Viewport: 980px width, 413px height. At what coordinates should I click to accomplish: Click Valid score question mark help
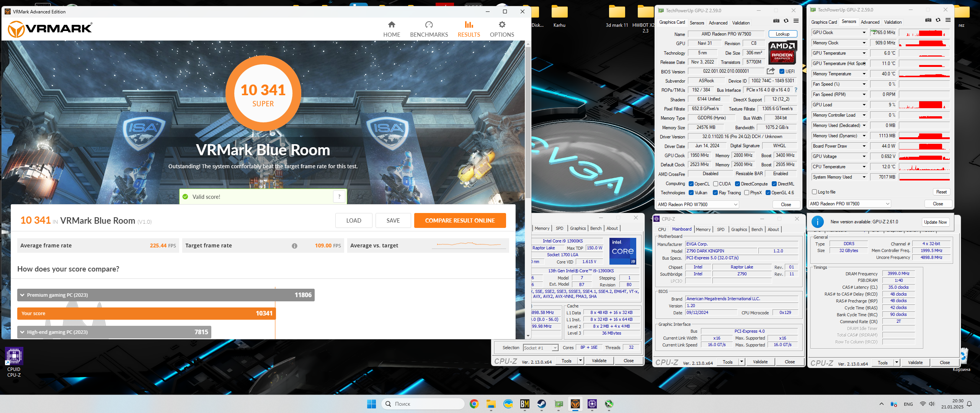pyautogui.click(x=339, y=197)
